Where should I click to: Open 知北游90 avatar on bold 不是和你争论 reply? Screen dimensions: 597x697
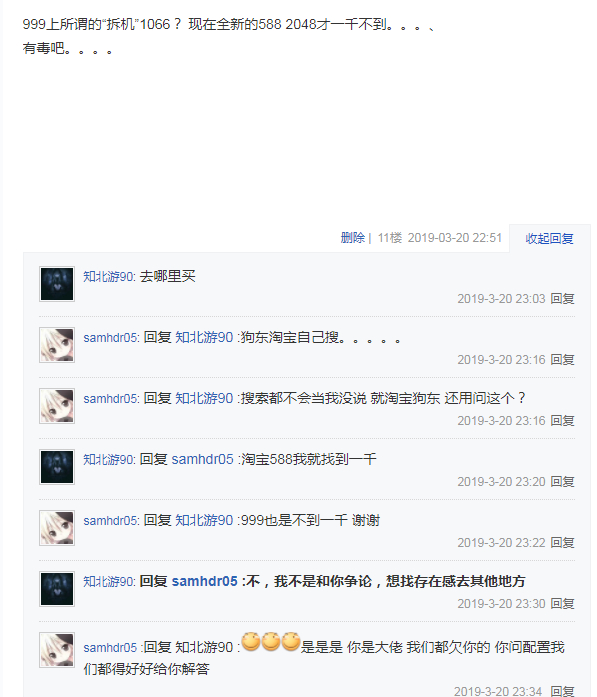point(57,589)
